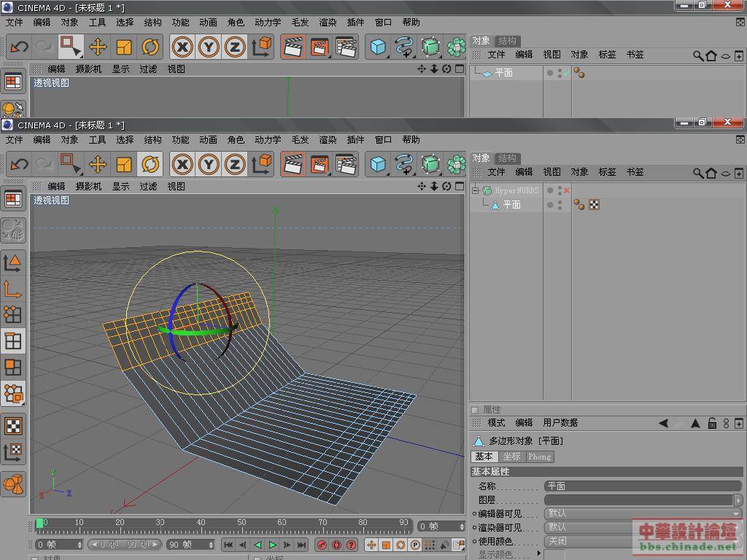This screenshot has height=560, width=747.
Task: Click the layout icon atop the front window sidebar
Action: coord(13,198)
